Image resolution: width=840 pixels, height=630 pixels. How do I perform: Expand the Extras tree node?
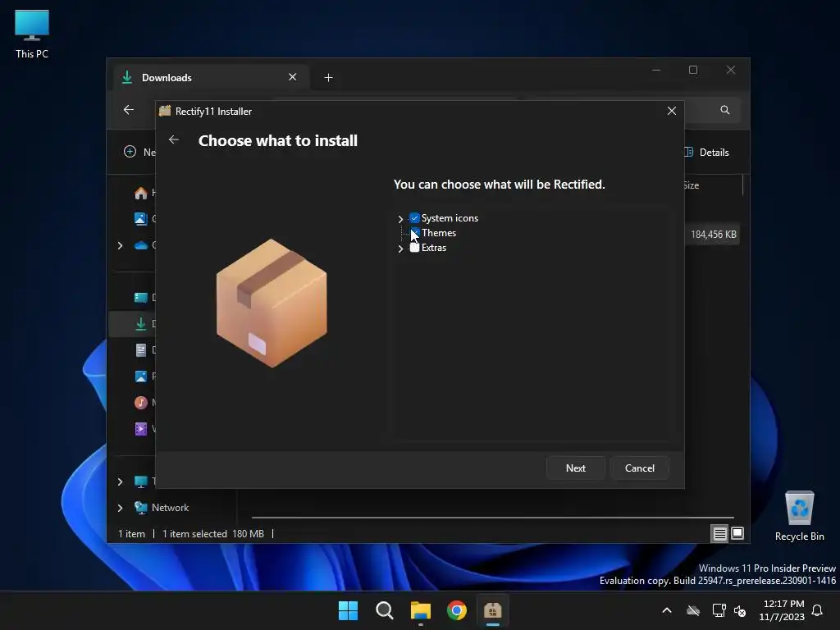(x=400, y=249)
